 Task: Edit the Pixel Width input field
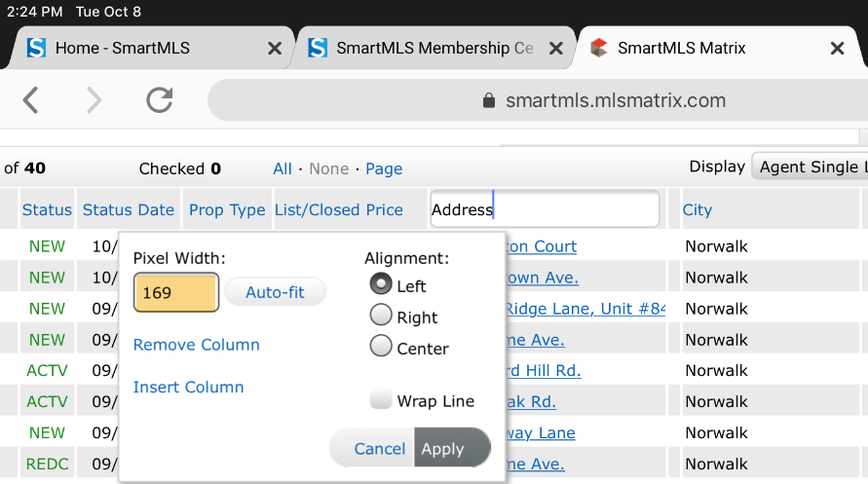[176, 292]
